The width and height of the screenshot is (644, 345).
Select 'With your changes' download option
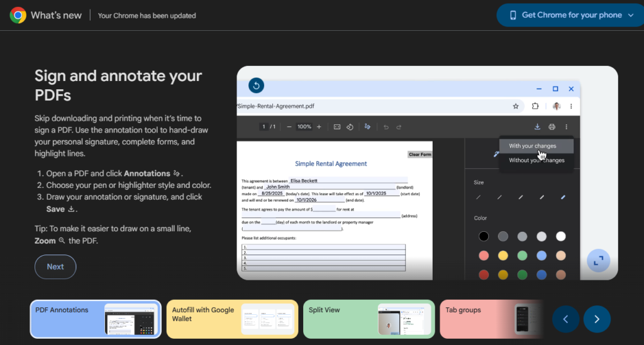tap(536, 146)
